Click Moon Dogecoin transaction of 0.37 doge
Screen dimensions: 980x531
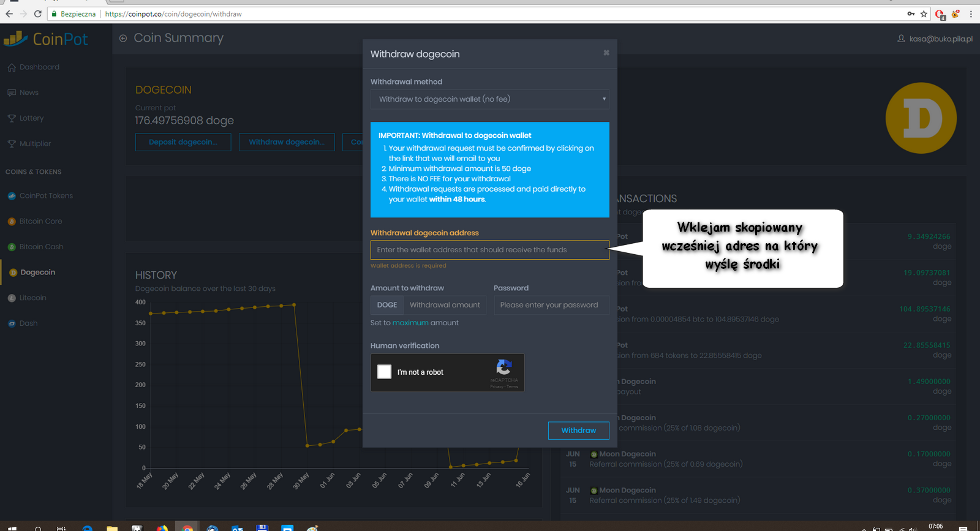(x=758, y=495)
